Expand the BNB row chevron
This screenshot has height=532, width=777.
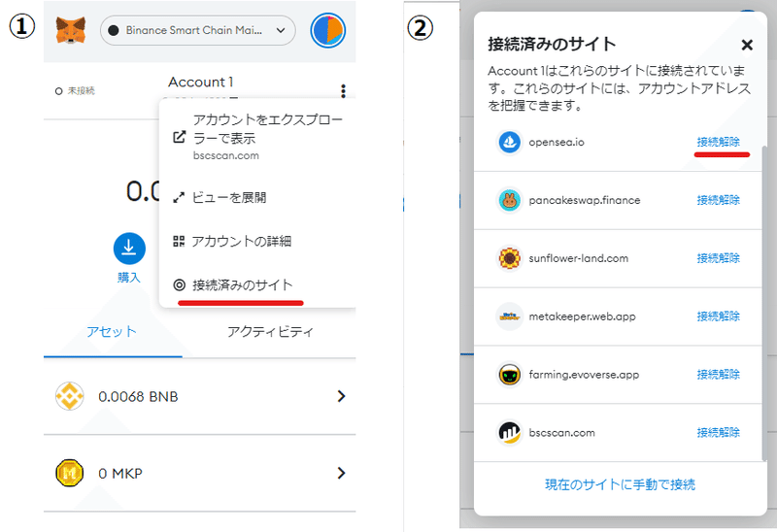[x=341, y=396]
